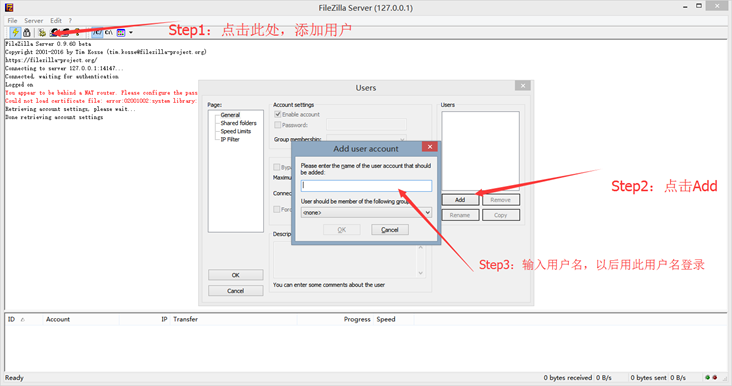The image size is (732, 386).
Task: Close the Users dialog window
Action: coord(523,86)
